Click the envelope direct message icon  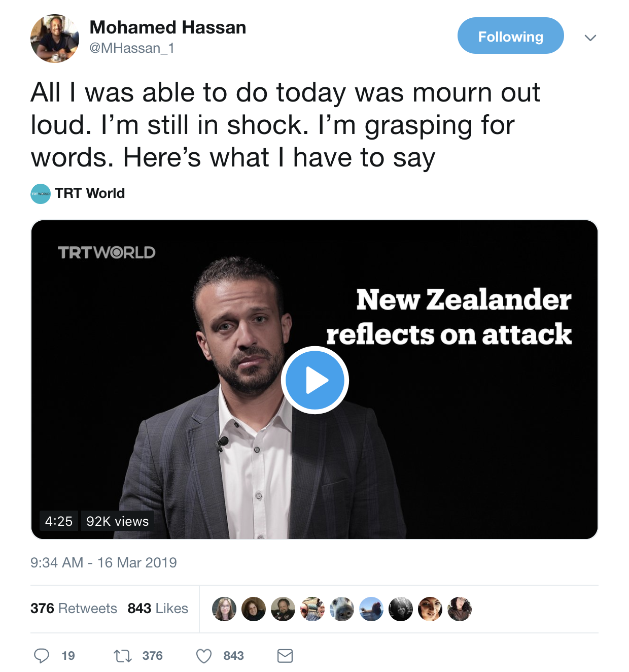285,656
